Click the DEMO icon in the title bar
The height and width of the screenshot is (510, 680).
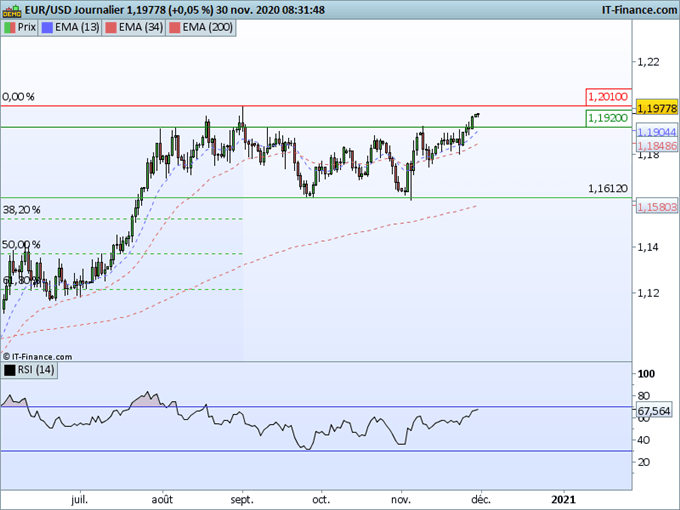(x=12, y=10)
